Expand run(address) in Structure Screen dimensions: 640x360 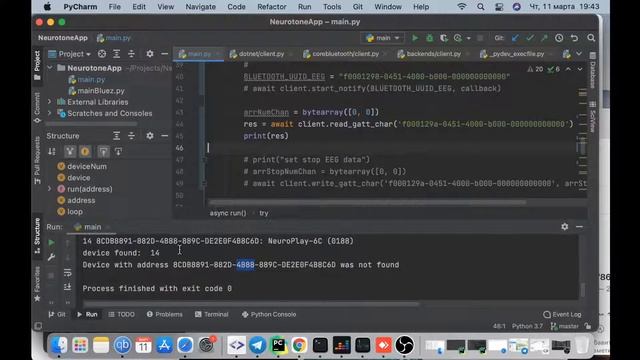point(50,189)
